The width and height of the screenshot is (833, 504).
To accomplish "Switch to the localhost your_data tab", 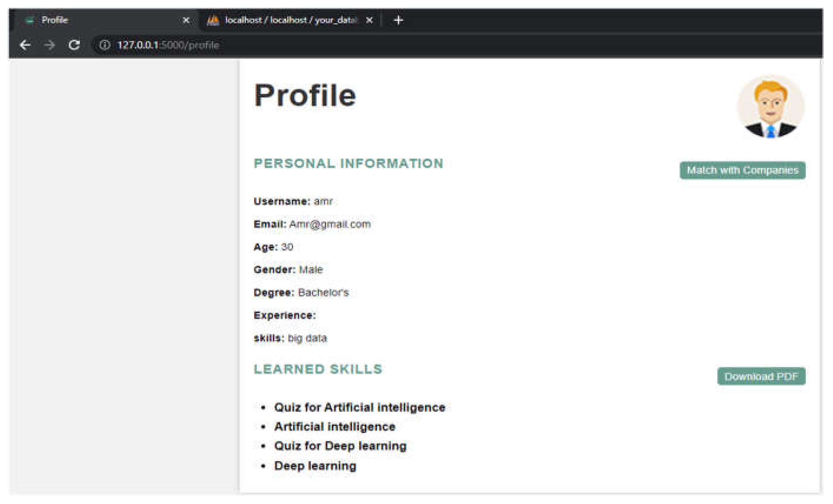I will 291,20.
